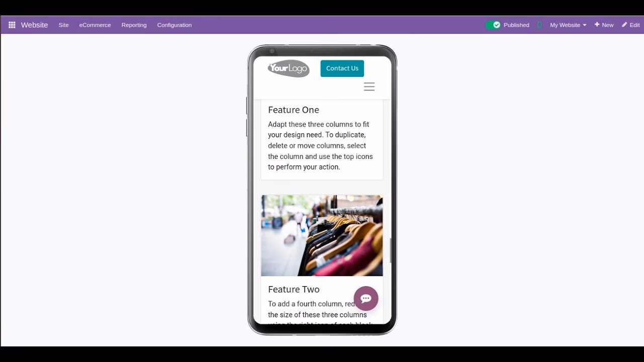This screenshot has height=362, width=644.
Task: Toggle the Published switch off
Action: pyautogui.click(x=492, y=24)
